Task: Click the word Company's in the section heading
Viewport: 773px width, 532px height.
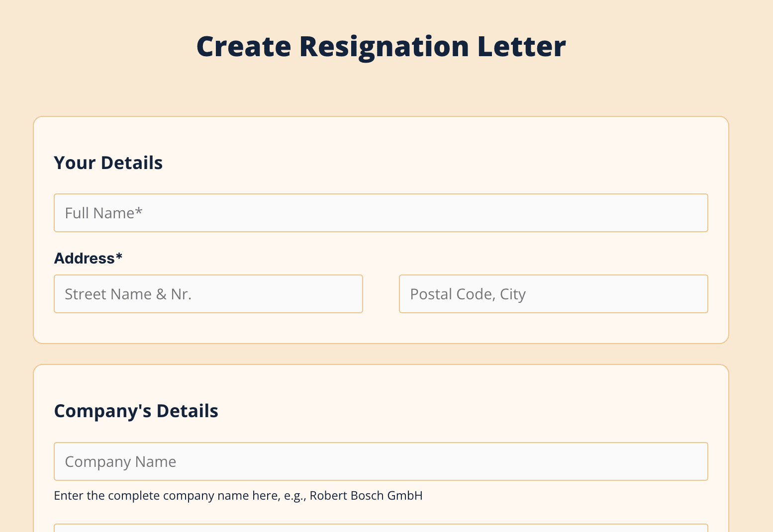Action: [x=102, y=411]
